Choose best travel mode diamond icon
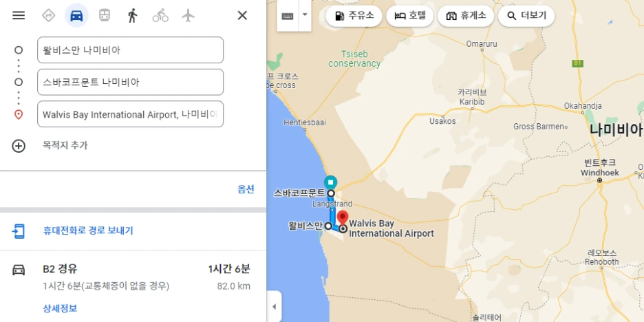The image size is (644, 322). 48,16
